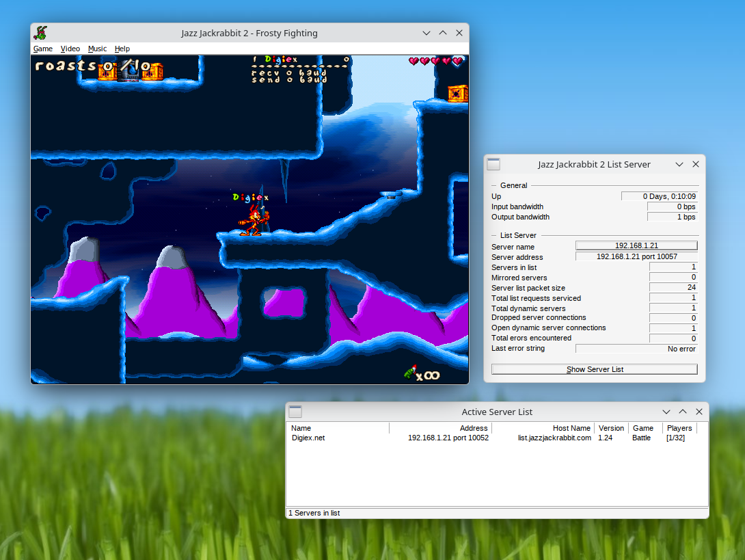This screenshot has height=560, width=745.
Task: Click the Input bandwidth value 0 bps
Action: 673,206
